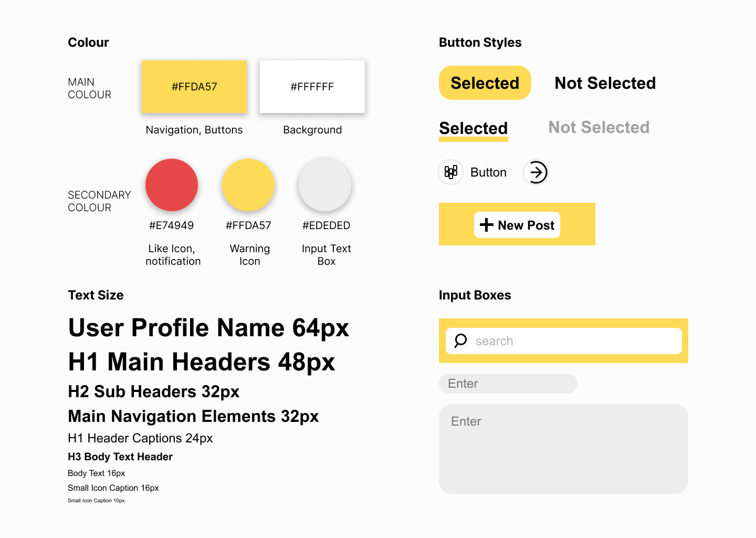Click the Text Size heading
The width and height of the screenshot is (756, 538).
(x=96, y=295)
